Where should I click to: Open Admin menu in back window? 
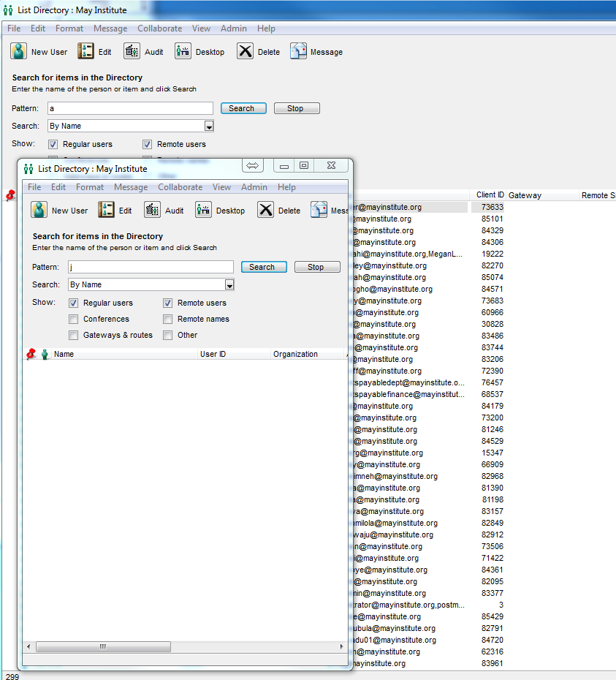(234, 29)
